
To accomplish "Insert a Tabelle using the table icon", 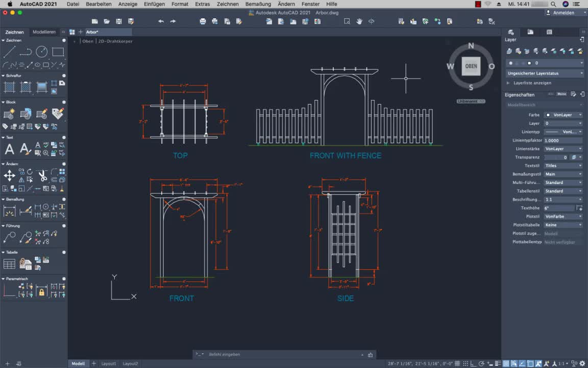I will (9, 263).
